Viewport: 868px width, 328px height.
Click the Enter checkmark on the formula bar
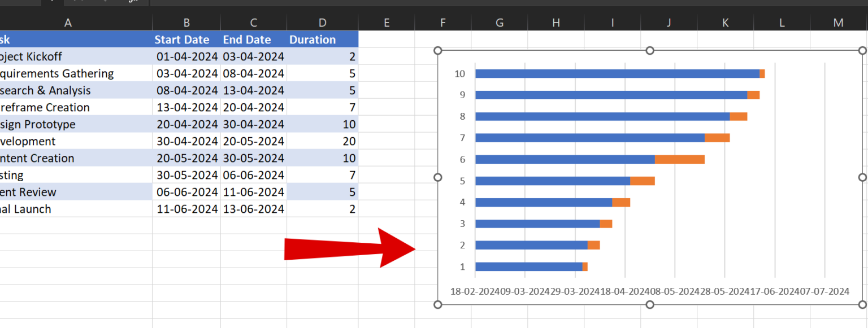[81, 2]
